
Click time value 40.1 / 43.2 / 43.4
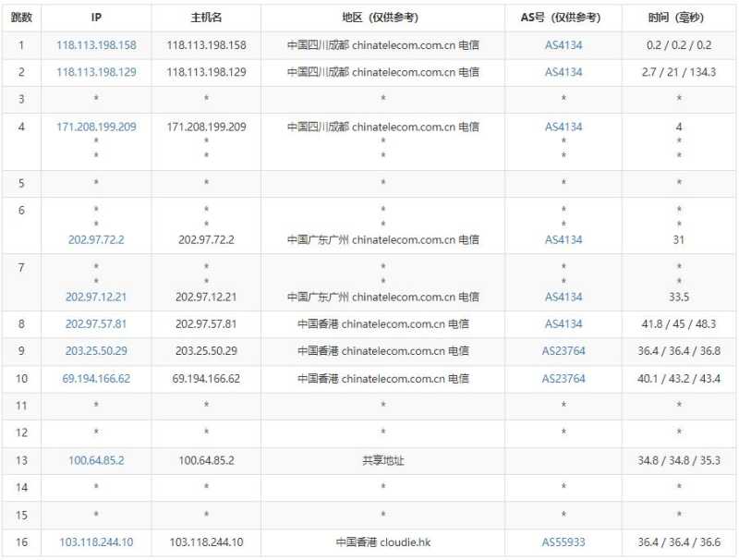pyautogui.click(x=679, y=379)
